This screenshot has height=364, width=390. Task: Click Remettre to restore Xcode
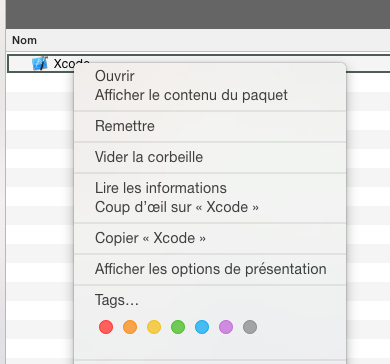click(x=125, y=126)
